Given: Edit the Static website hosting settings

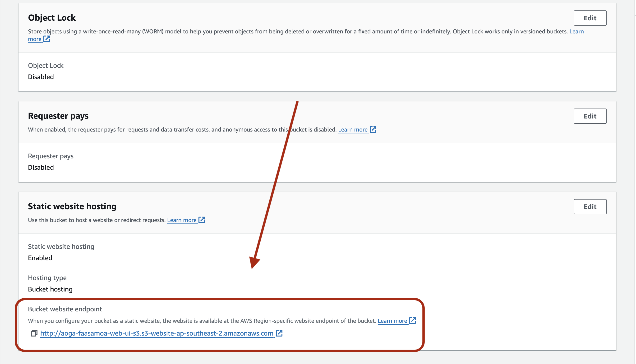Looking at the screenshot, I should 590,206.
